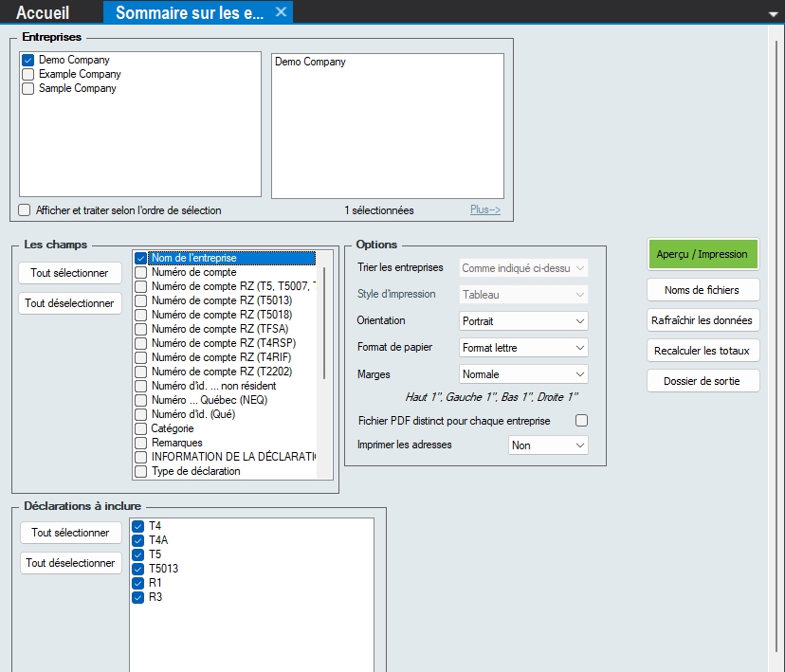Click the Les champs list scrollbar
785x672 pixels.
tap(324, 322)
